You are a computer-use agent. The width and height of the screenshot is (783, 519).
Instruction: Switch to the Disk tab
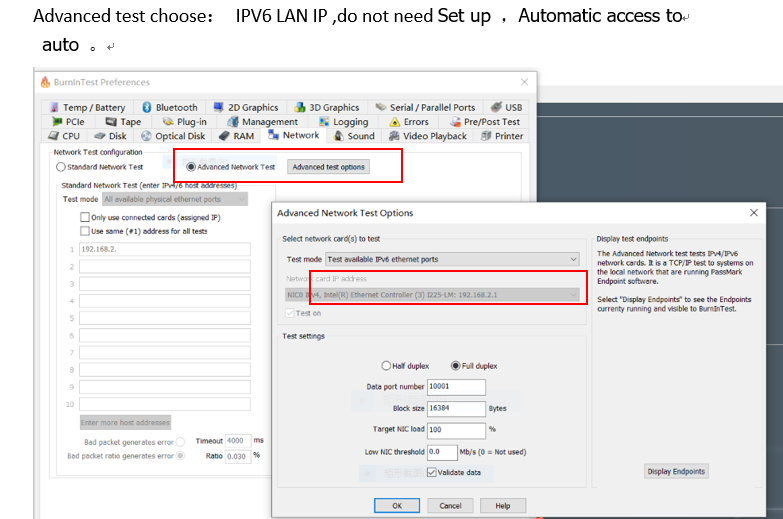tap(111, 136)
